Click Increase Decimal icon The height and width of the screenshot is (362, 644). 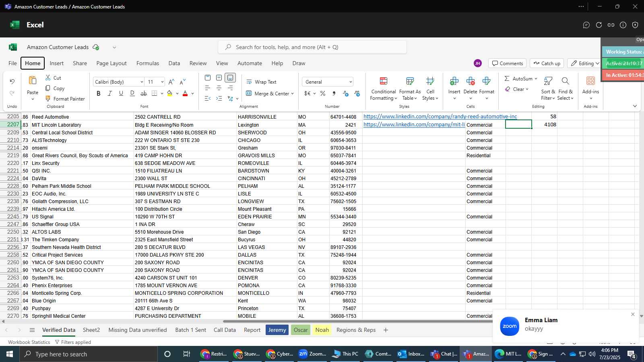coord(346,93)
